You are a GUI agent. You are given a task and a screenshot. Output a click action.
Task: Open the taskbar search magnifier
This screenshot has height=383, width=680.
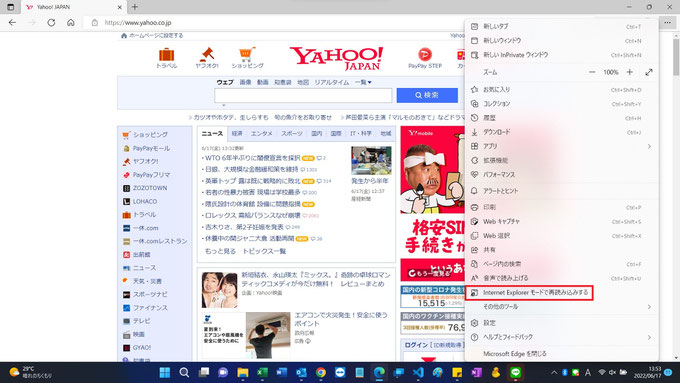click(184, 372)
